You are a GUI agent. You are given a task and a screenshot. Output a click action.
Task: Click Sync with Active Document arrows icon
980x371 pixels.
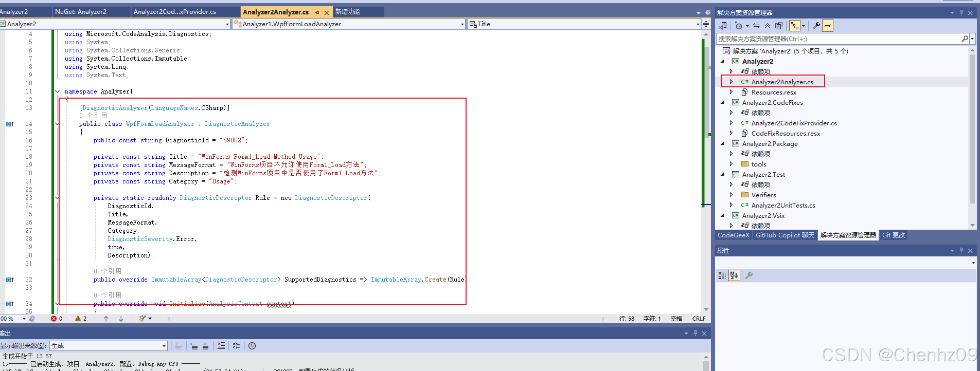(756, 26)
